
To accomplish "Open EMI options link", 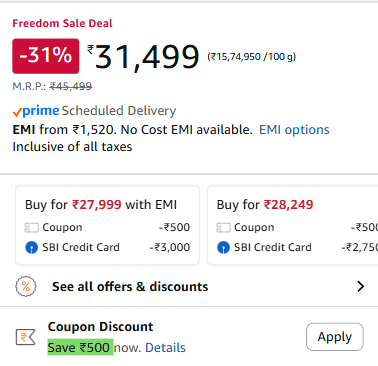I will point(294,130).
